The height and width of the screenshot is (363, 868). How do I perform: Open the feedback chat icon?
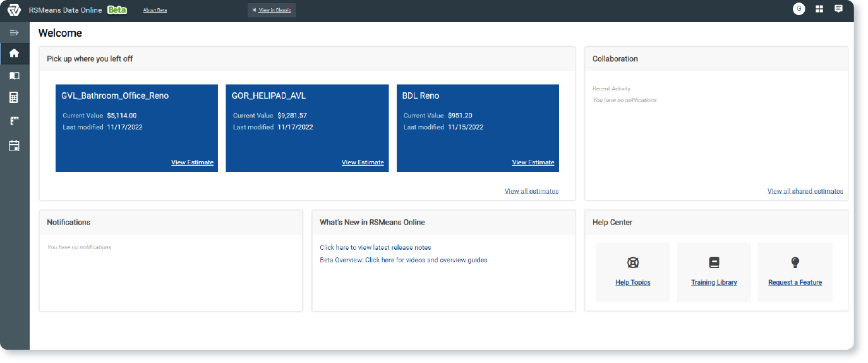(x=838, y=9)
